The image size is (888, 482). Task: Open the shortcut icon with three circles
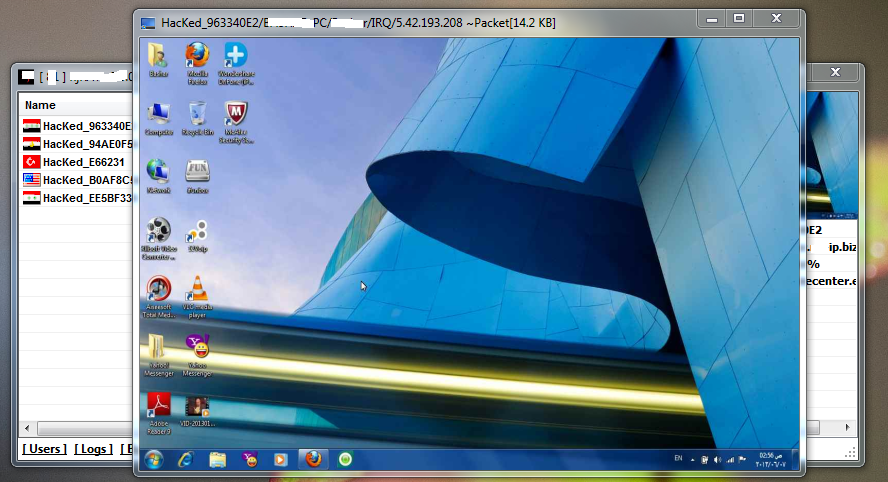197,236
